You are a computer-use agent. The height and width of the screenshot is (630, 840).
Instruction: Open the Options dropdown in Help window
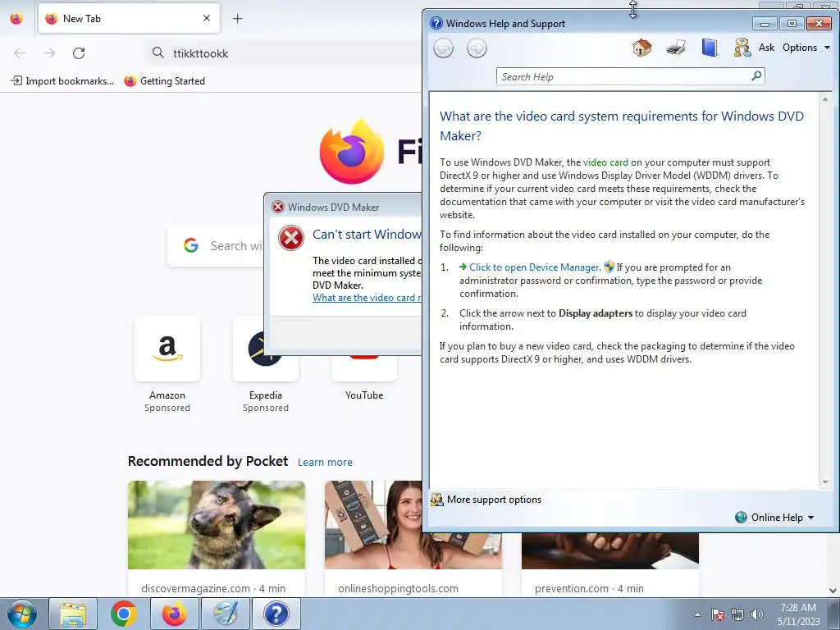(806, 48)
